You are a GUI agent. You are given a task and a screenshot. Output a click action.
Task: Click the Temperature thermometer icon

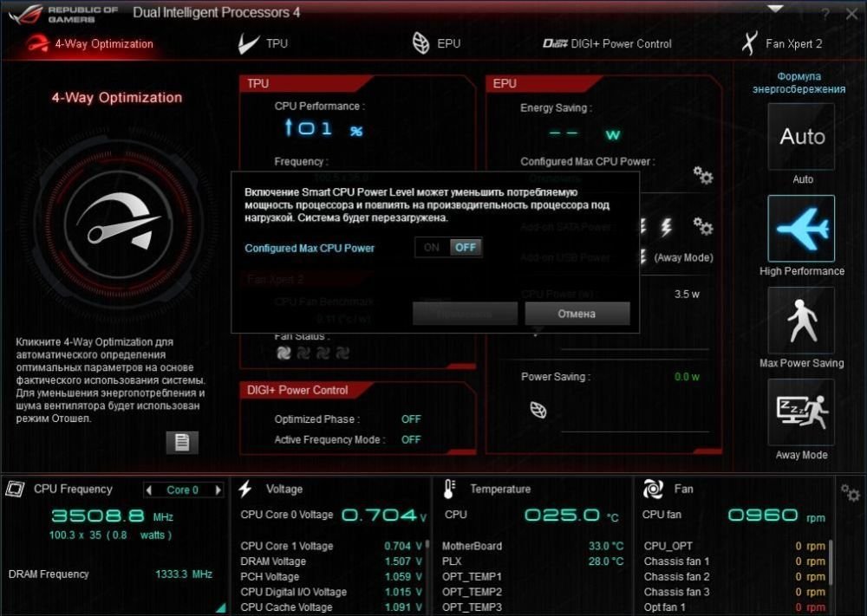click(x=449, y=489)
